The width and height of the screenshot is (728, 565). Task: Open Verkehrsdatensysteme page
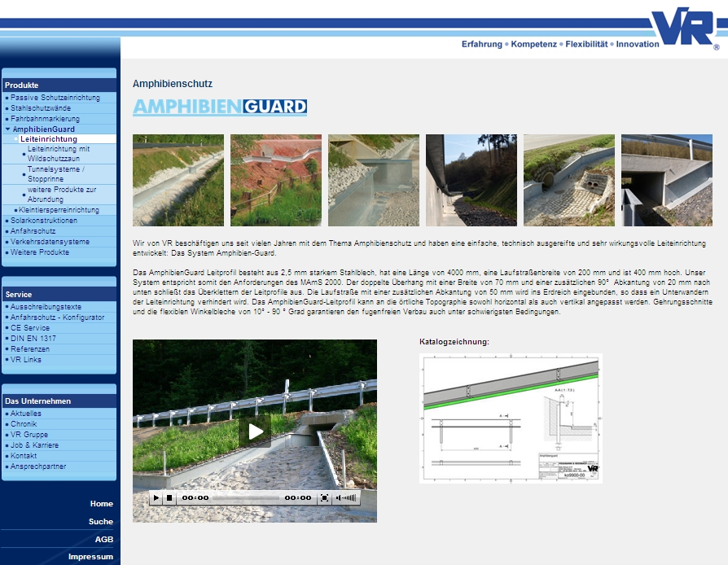point(50,242)
